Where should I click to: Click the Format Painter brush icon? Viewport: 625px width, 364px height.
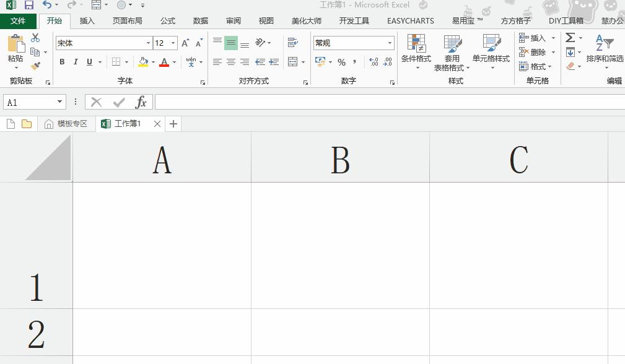(x=35, y=65)
